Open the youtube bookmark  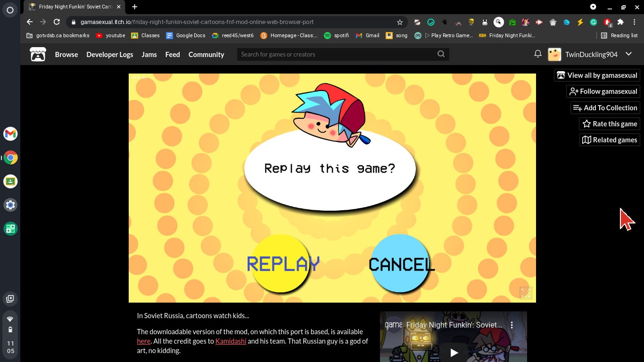111,35
